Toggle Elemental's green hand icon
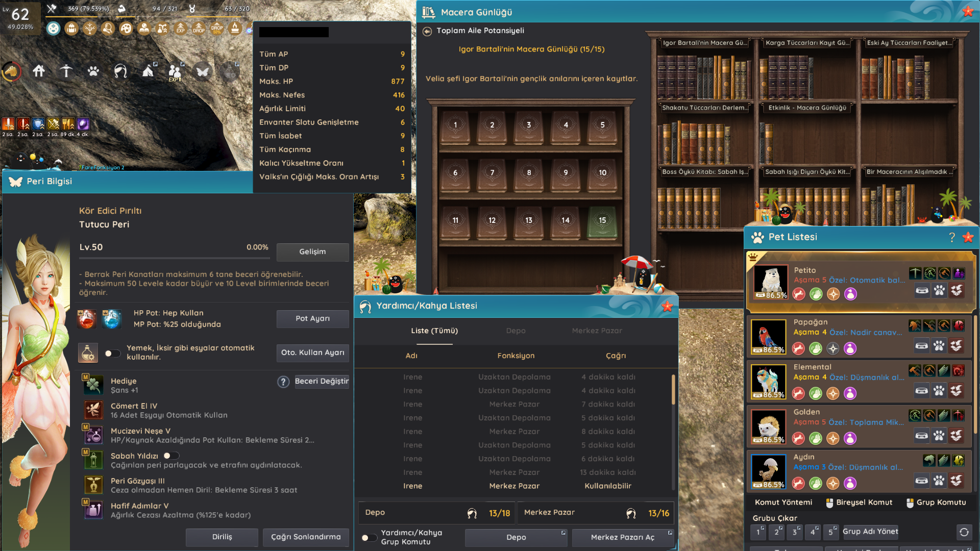Viewport: 980px width, 551px height. 816,393
